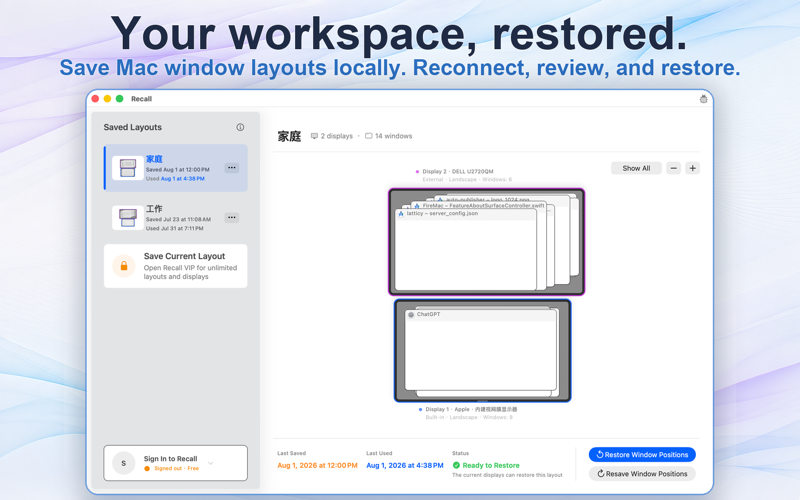Click the Display 2 · DELL U2720QM label
This screenshot has width=800, height=500.
[x=458, y=171]
